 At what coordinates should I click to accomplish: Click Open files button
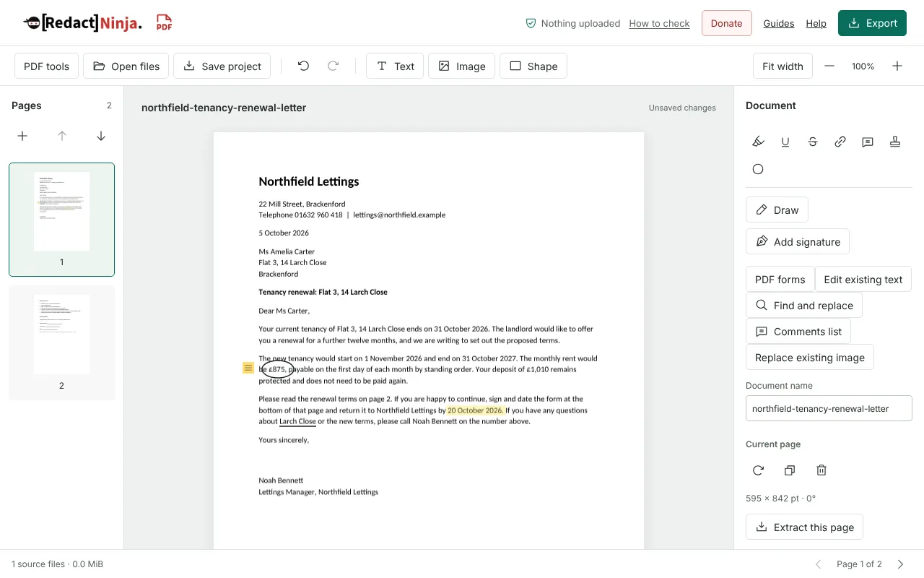[x=126, y=66]
